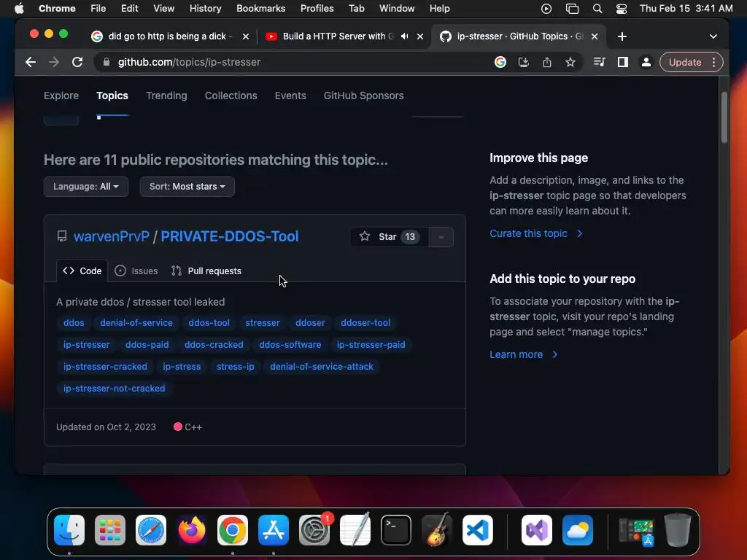This screenshot has width=747, height=560.
Task: Open the Apple menu
Action: pyautogui.click(x=18, y=9)
